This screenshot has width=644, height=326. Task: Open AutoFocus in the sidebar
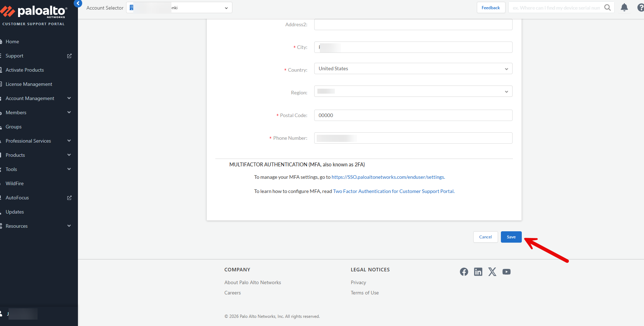17,198
